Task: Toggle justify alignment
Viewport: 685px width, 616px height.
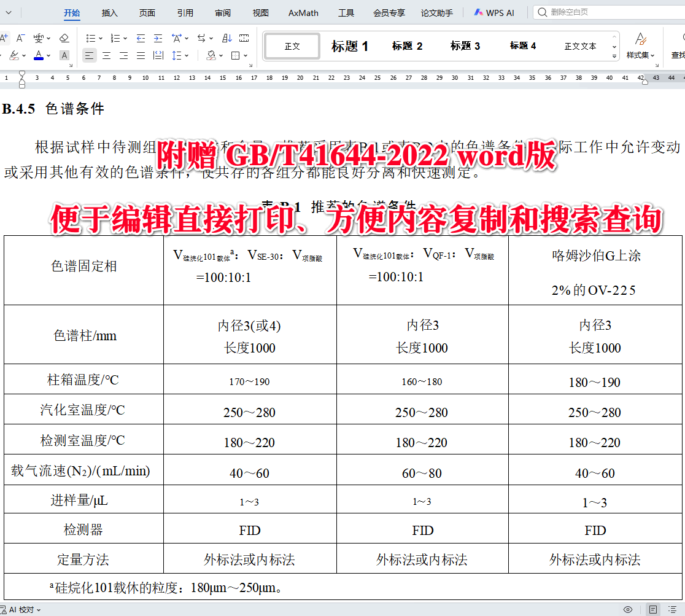Action: pos(141,55)
